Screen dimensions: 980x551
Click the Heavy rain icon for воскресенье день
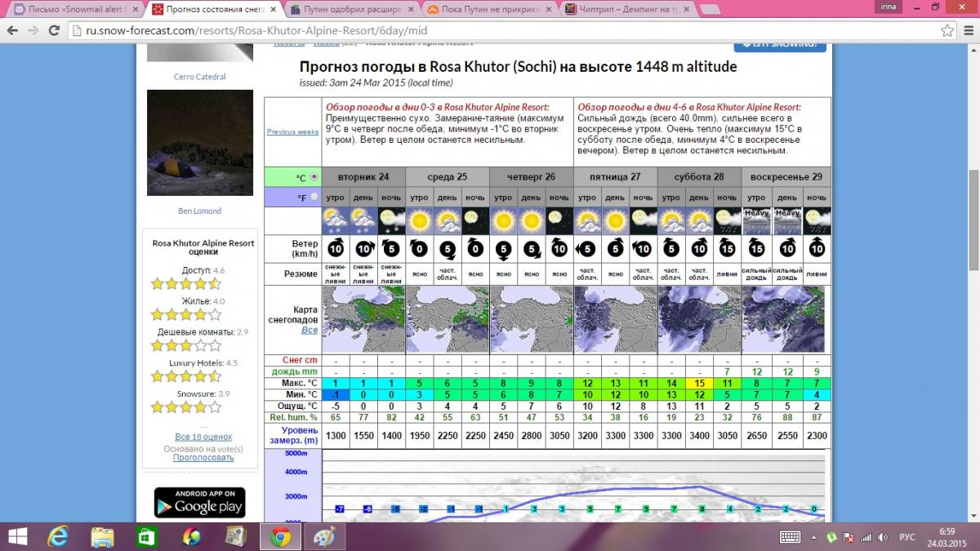click(x=787, y=220)
